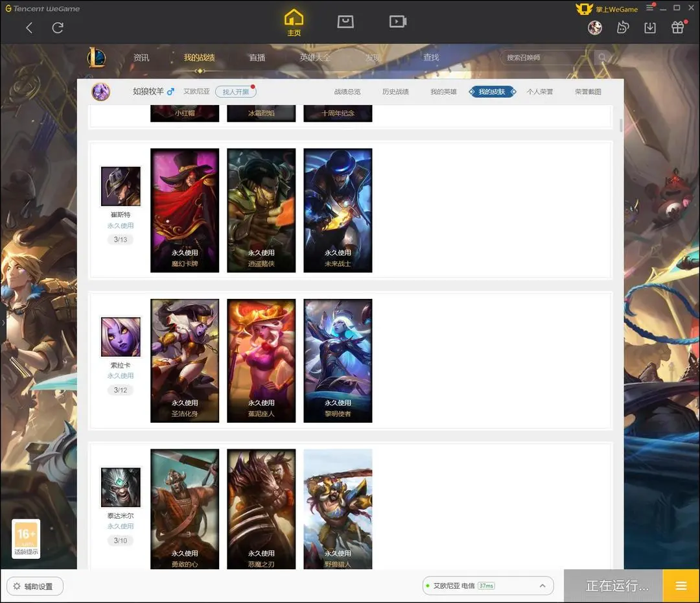This screenshot has width=700, height=603.
Task: Open the friends chat icon
Action: [x=622, y=28]
